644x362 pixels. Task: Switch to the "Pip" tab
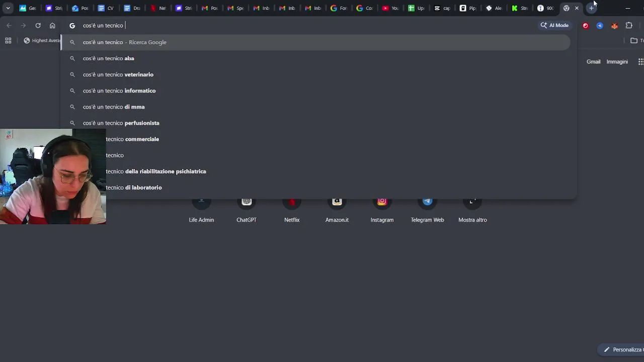(468, 8)
